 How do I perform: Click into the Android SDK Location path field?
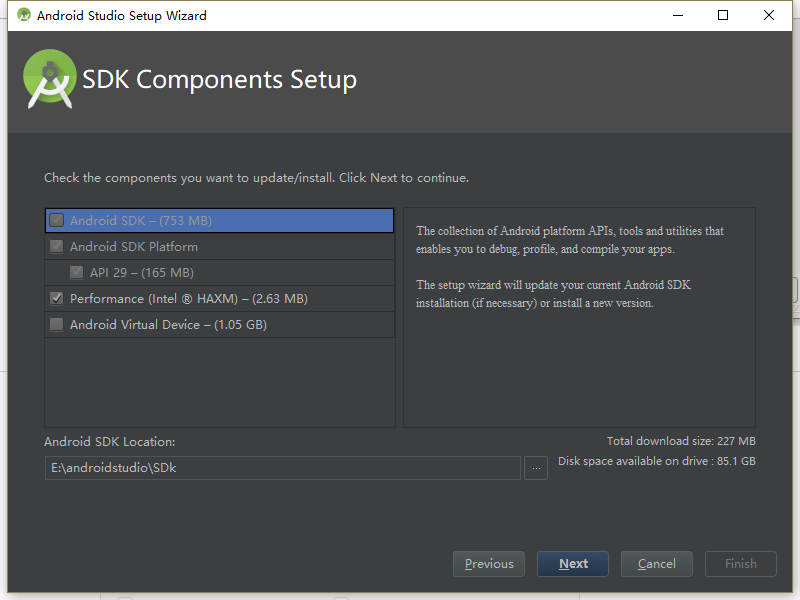click(x=283, y=468)
